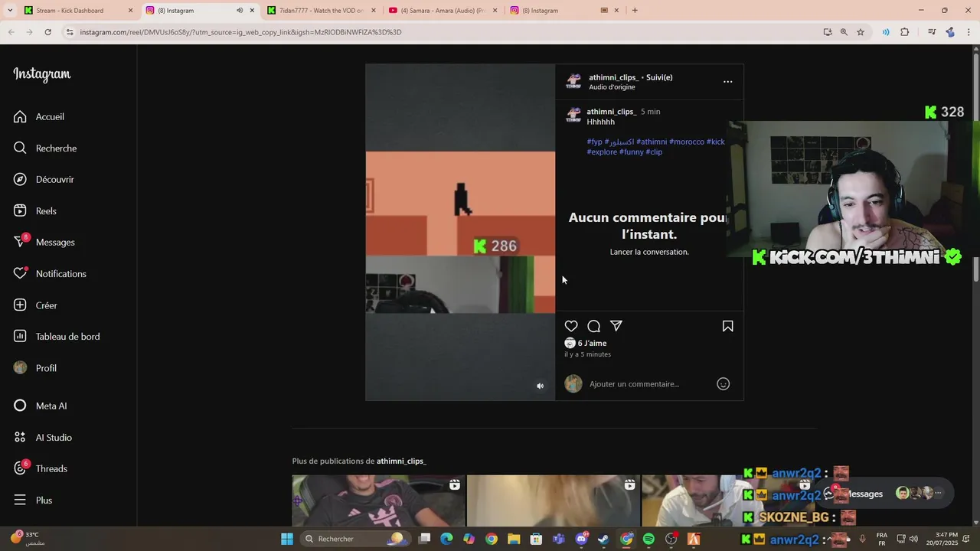
Task: Switch to Stream - Kick Dashboard tab
Action: [x=69, y=11]
